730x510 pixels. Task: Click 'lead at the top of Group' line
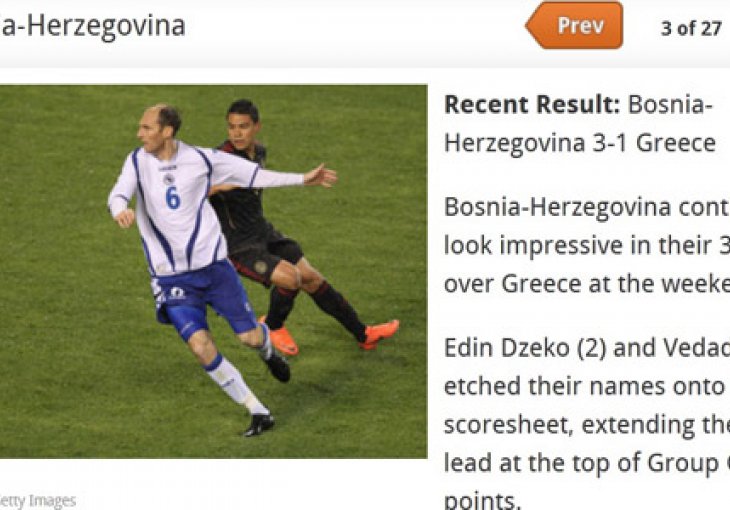point(587,463)
